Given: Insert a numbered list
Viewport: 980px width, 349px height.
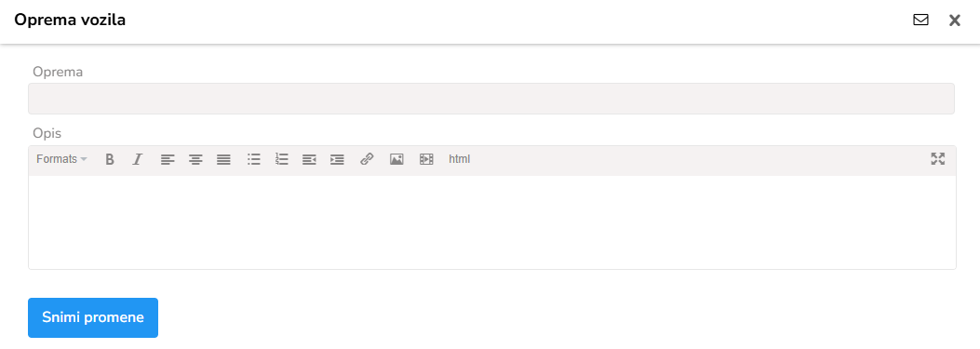Looking at the screenshot, I should pos(282,159).
